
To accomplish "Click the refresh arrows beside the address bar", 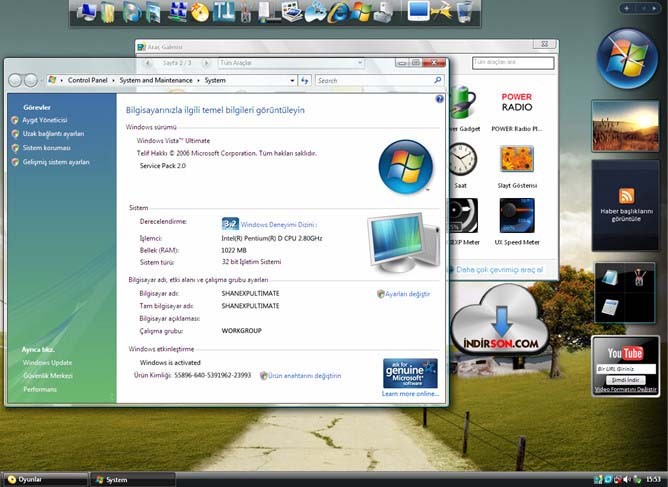I will (304, 80).
